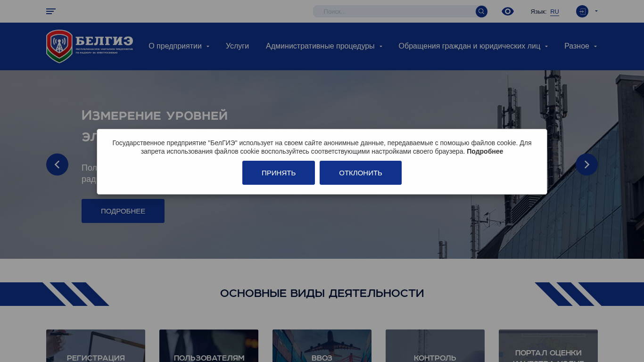Open the hamburger menu icon
Viewport: 644px width, 362px height.
pos(51,11)
